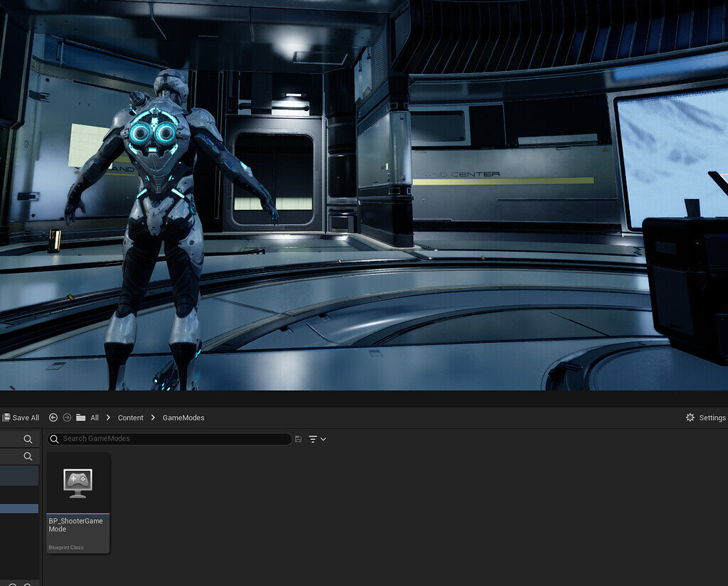Open the GameModes breadcrumb folder

(183, 417)
